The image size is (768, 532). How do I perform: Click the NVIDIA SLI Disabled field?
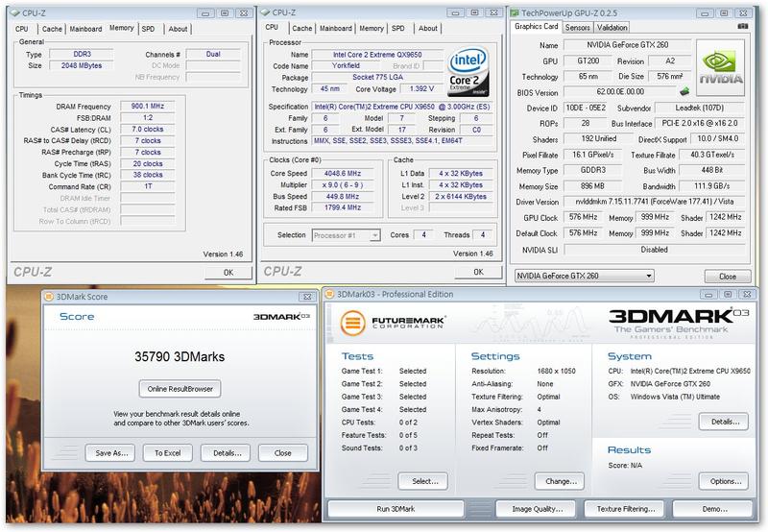[x=655, y=250]
